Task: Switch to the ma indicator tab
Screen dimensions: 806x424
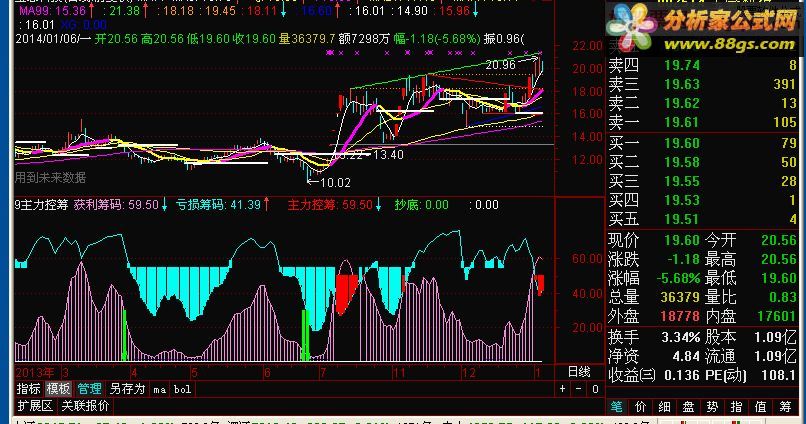Action: [x=159, y=390]
